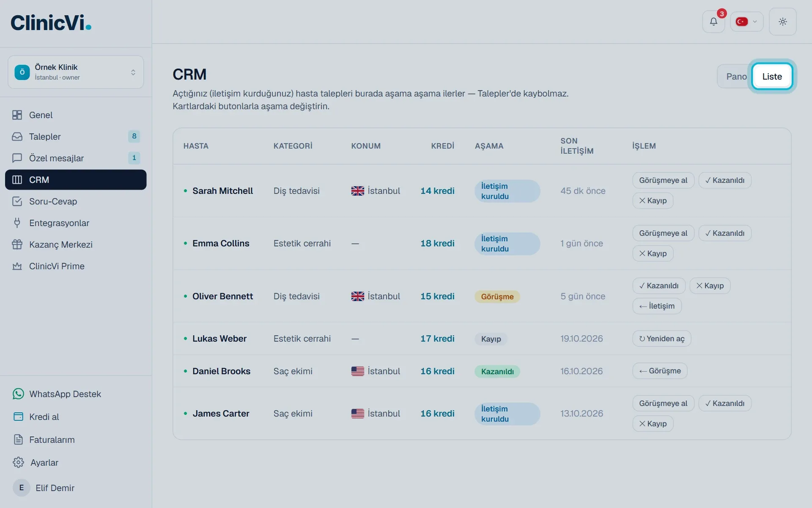
Task: Click the Özel mesajlar chat icon
Action: coord(17,158)
